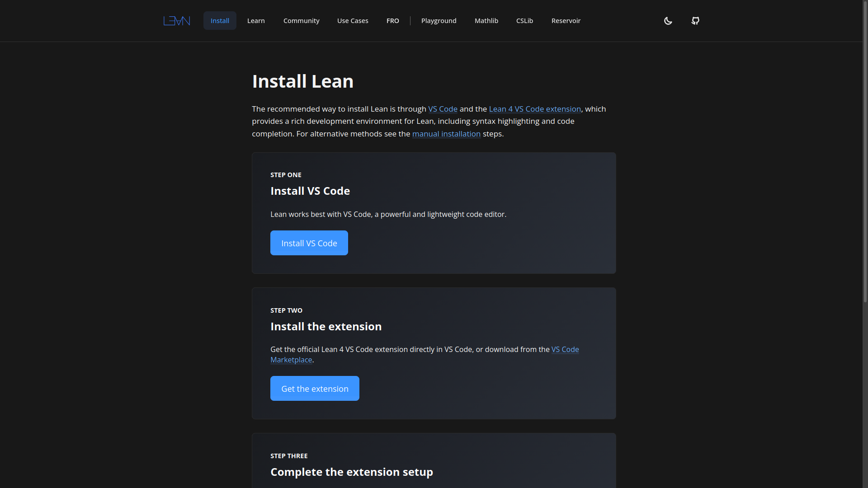
Task: Open the FRO nav link
Action: (392, 21)
